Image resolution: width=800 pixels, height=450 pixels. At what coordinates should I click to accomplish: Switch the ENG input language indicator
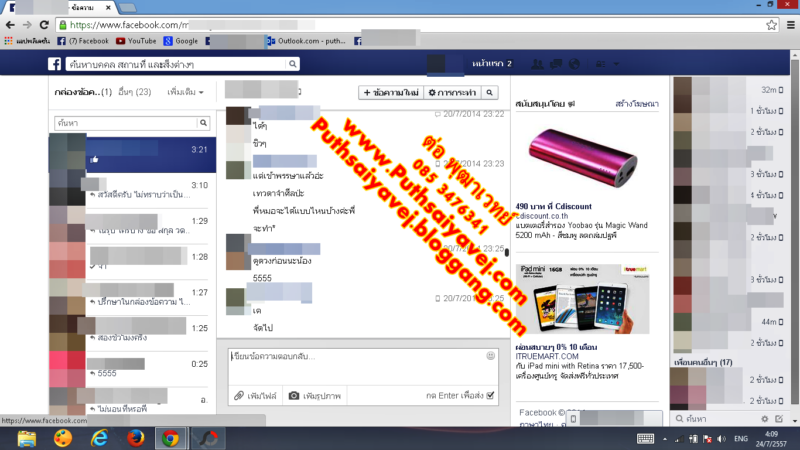(x=741, y=439)
